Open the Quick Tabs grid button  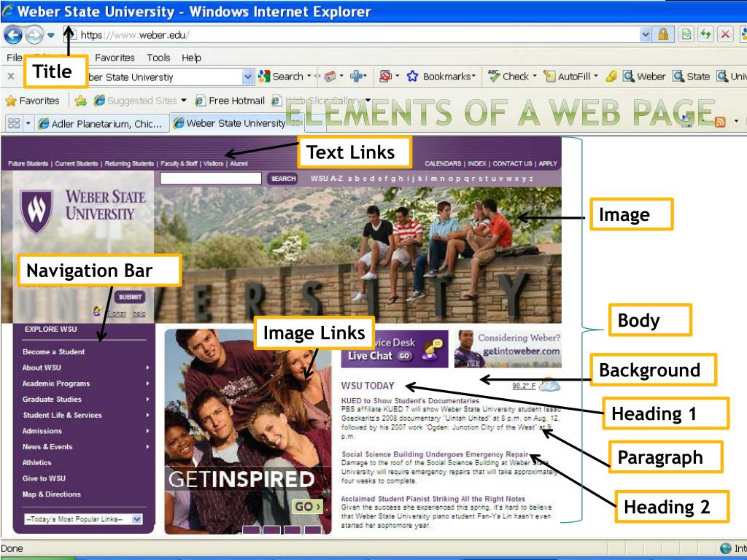[x=14, y=123]
